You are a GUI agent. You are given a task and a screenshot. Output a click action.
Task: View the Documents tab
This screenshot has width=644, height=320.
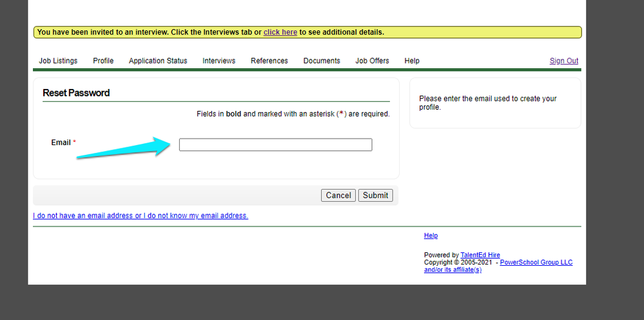[x=322, y=61]
